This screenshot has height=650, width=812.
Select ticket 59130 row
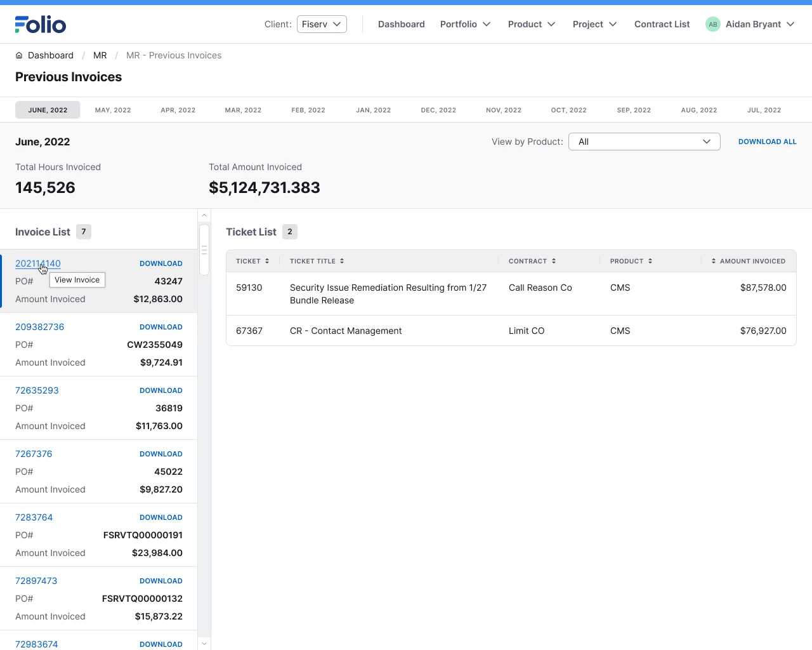511,294
